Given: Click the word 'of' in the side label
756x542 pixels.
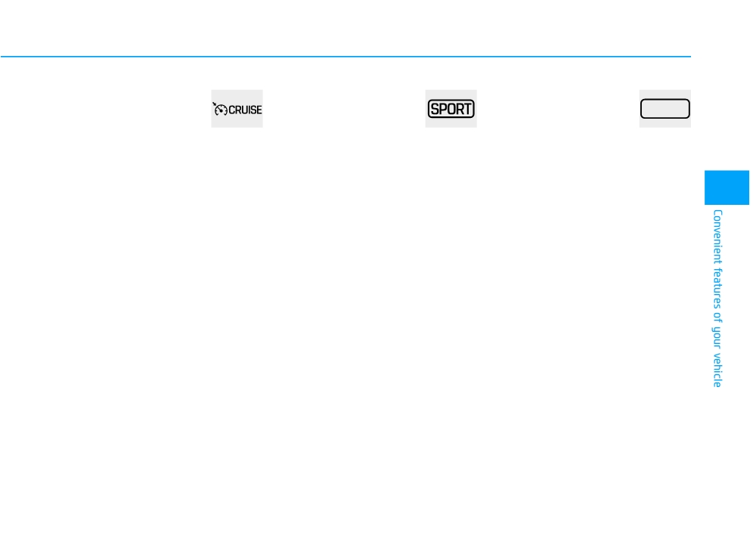Looking at the screenshot, I should pos(717,317).
